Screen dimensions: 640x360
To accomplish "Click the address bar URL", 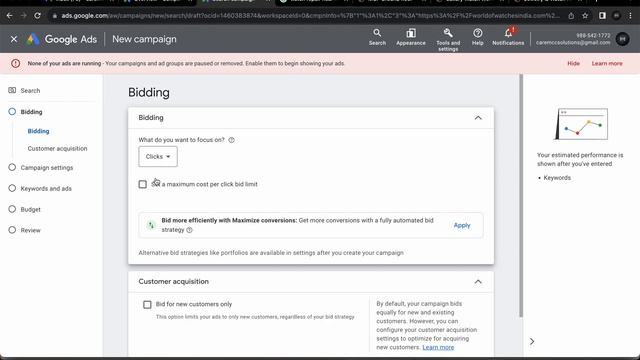I will [x=310, y=16].
